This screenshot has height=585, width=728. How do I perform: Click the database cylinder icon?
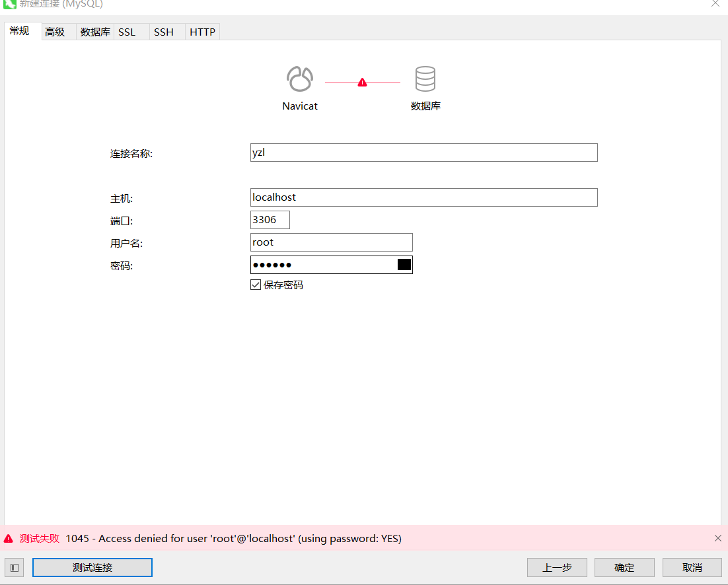[425, 79]
